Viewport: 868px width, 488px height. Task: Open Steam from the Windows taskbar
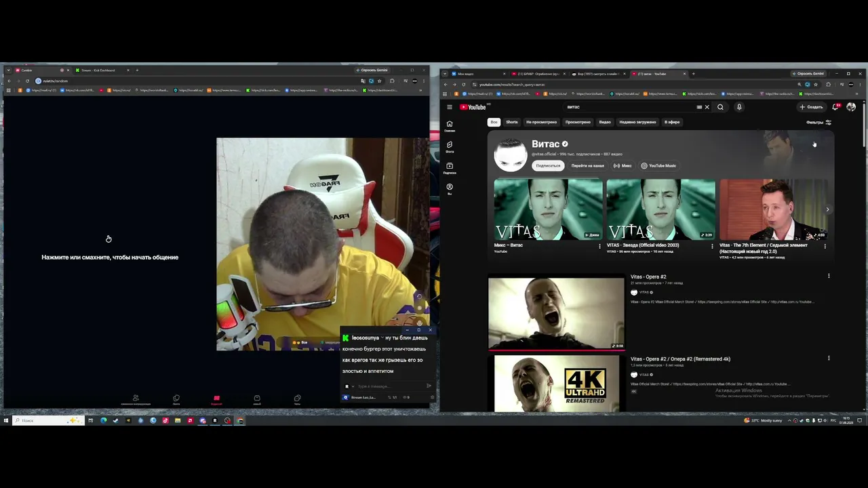pyautogui.click(x=115, y=420)
